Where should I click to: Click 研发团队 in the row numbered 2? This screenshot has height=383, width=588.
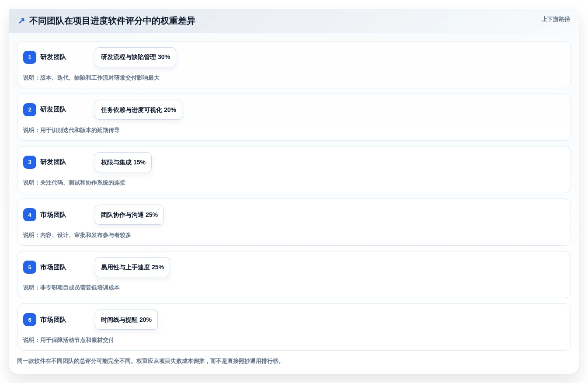(x=53, y=110)
